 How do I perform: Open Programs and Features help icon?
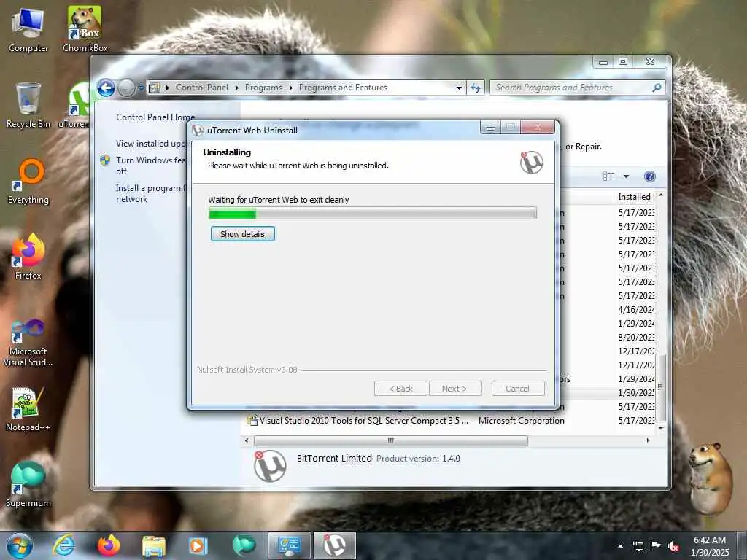649,176
